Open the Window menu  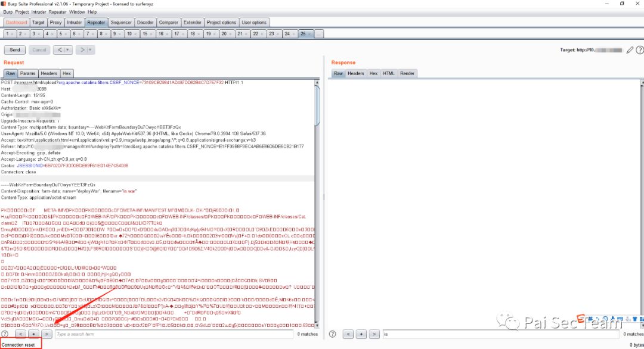click(77, 12)
